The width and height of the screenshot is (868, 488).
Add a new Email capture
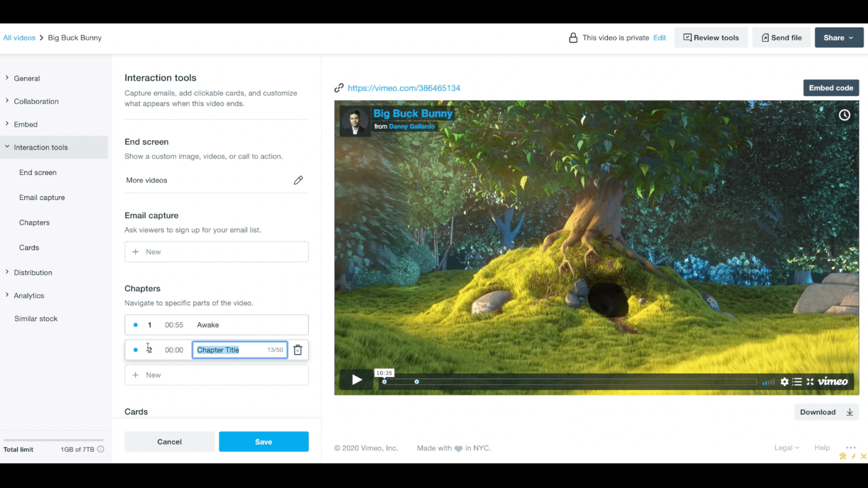pos(217,252)
